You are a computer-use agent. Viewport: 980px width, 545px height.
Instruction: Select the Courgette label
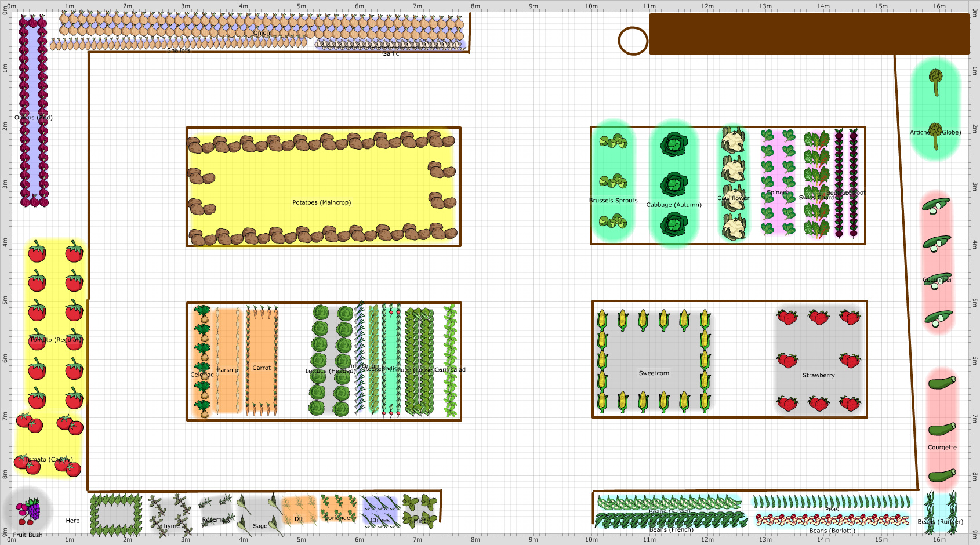coord(942,448)
